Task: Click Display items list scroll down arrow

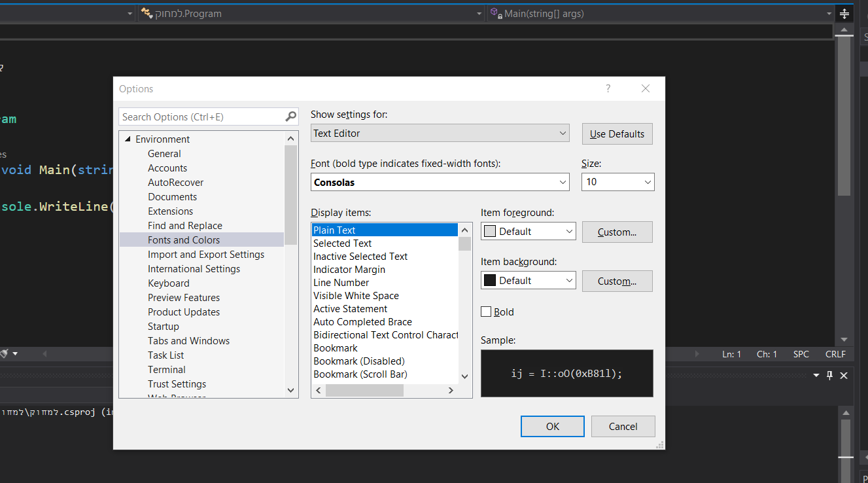Action: coord(464,376)
